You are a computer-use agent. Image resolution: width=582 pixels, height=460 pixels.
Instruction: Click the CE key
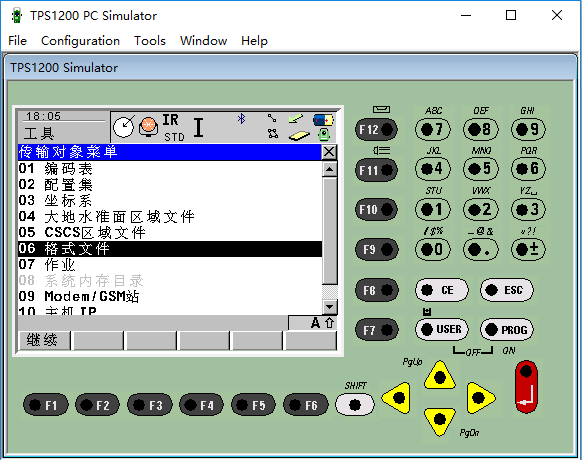pos(441,290)
